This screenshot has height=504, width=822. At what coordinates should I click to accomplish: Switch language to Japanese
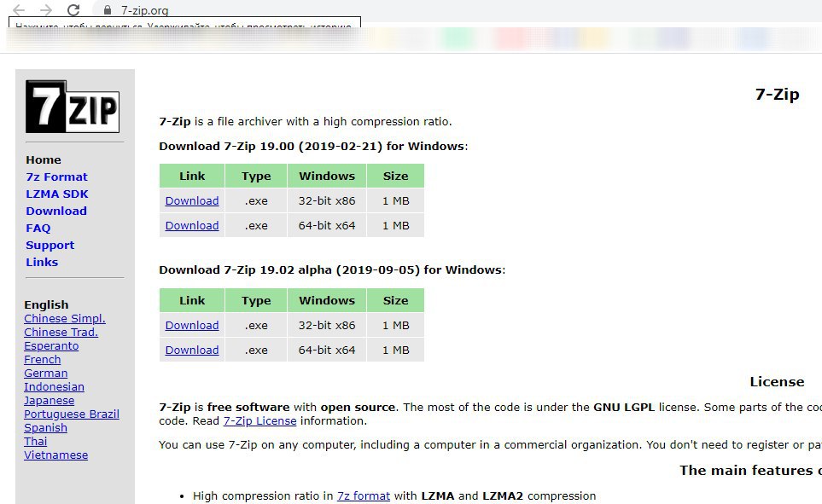pos(50,400)
